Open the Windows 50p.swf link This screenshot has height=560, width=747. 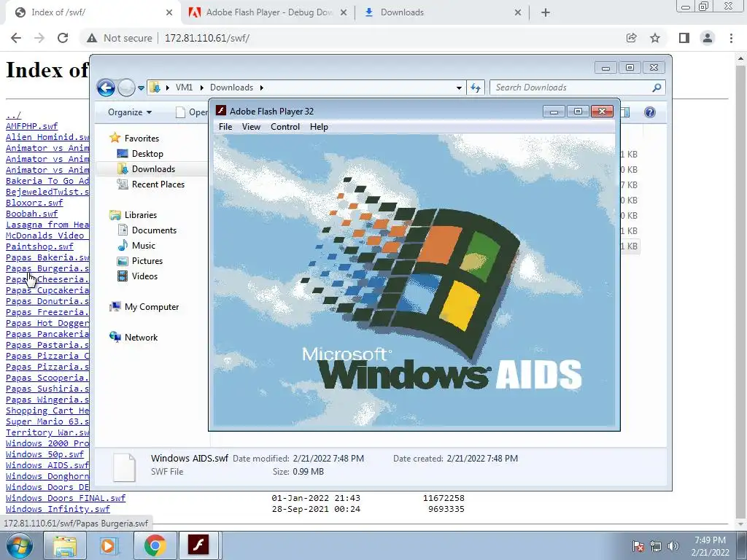(x=44, y=454)
